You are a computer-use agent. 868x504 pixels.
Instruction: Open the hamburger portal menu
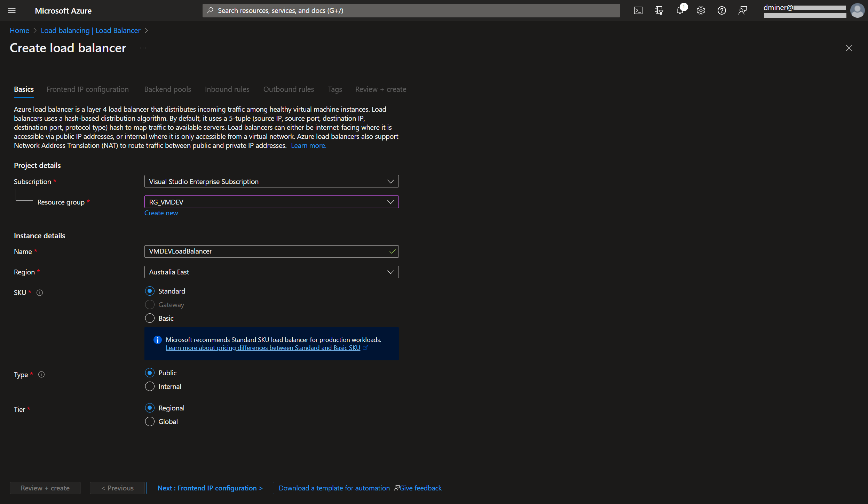click(12, 10)
